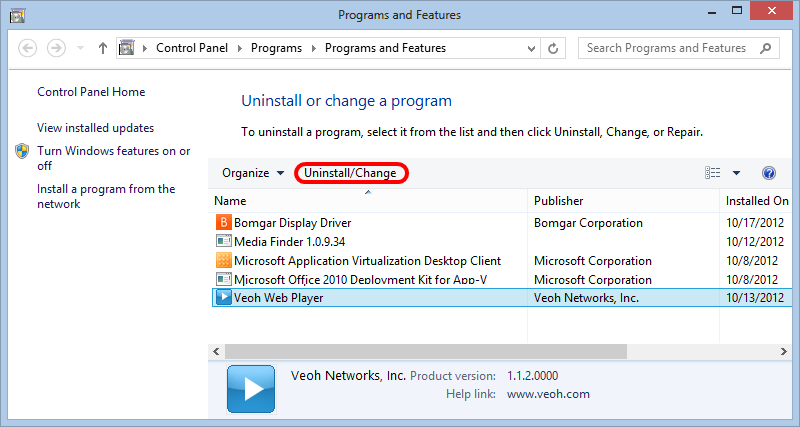Click the Media Finder program icon
The image size is (800, 427).
[x=223, y=240]
